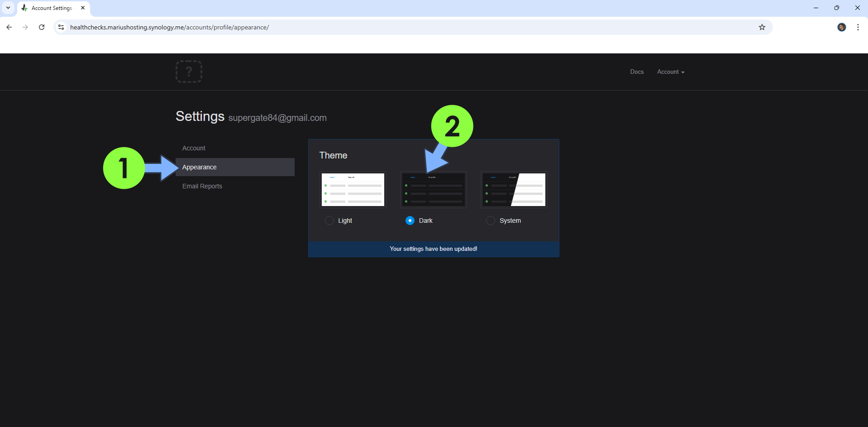
Task: Open the browser tab search chevron
Action: coord(8,8)
